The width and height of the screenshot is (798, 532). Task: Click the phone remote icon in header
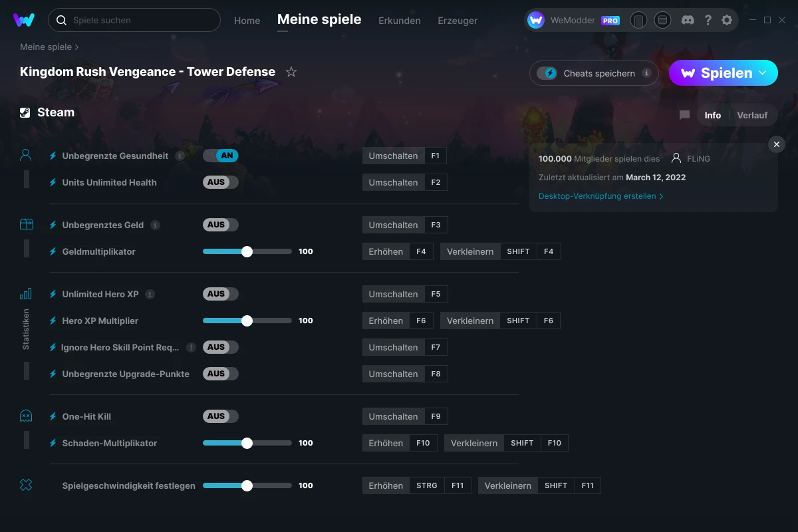pos(638,21)
